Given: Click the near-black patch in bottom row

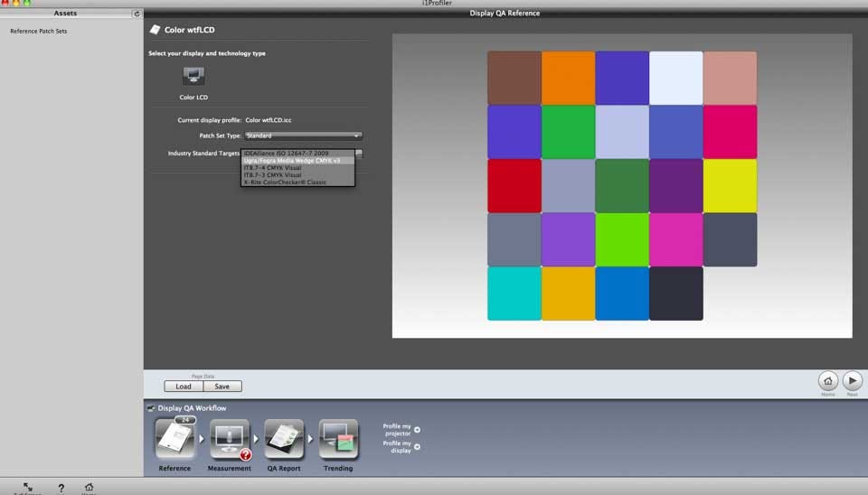Looking at the screenshot, I should tap(676, 294).
